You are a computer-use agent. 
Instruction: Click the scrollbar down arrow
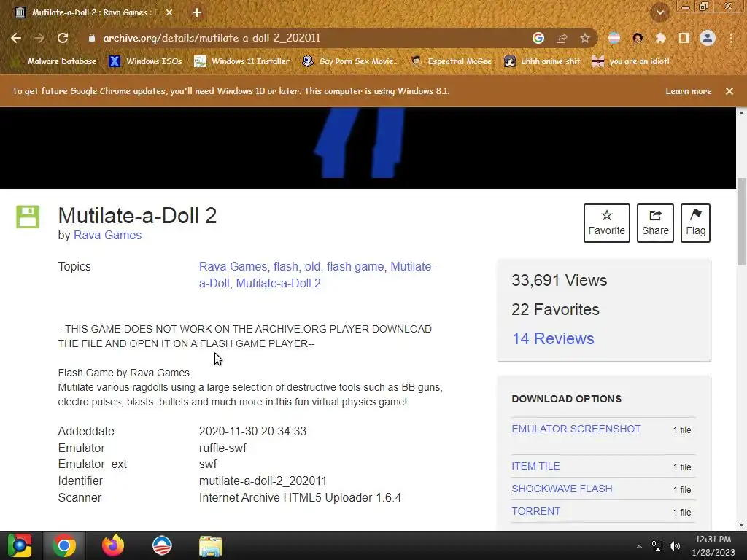[x=741, y=525]
